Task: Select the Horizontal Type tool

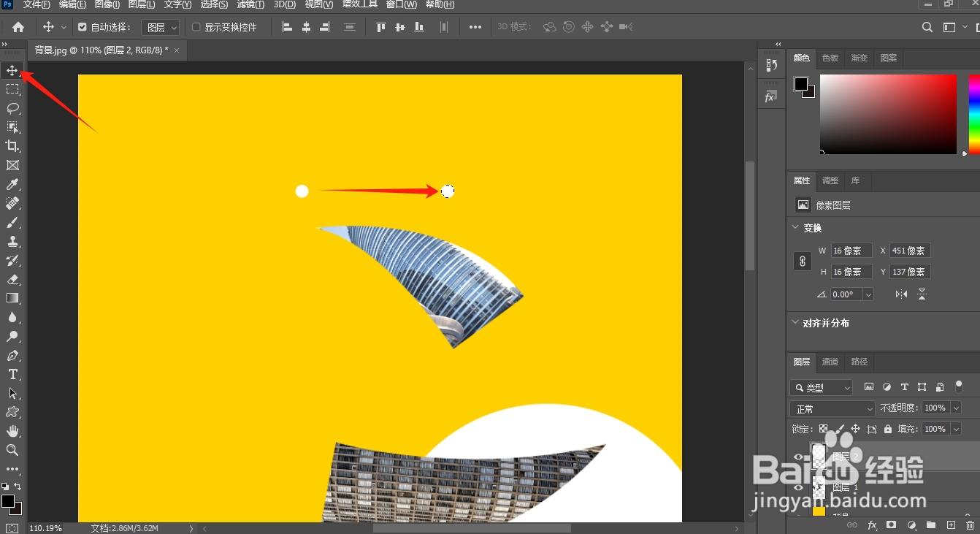Action: point(12,374)
